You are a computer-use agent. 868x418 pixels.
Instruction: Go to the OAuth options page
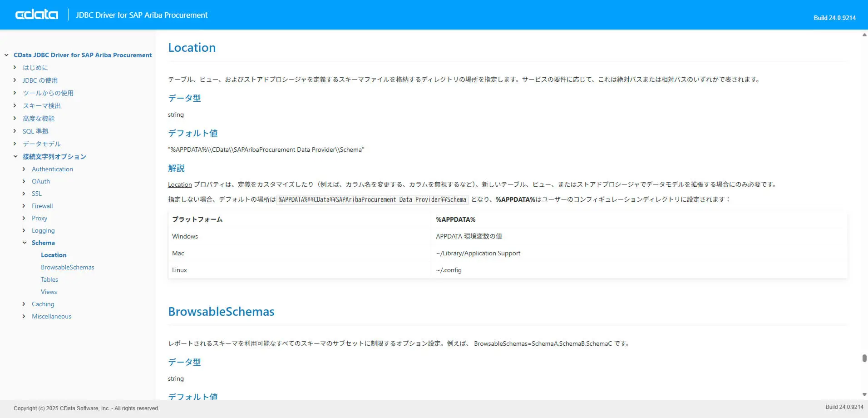[41, 181]
